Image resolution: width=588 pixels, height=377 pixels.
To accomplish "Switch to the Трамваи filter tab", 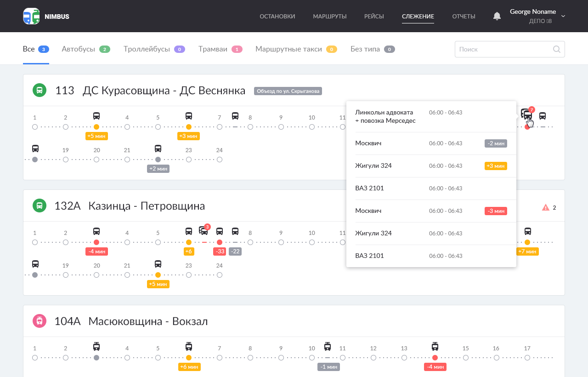I will pyautogui.click(x=214, y=49).
